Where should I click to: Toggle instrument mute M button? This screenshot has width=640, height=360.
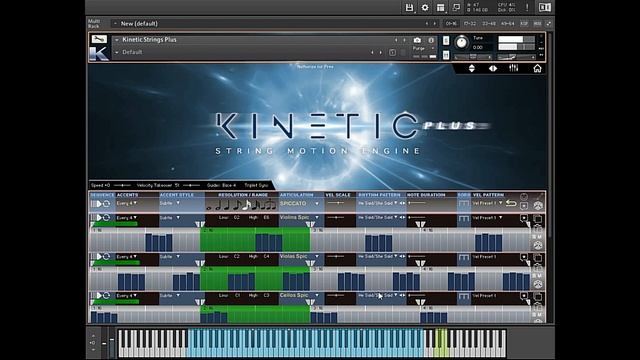(446, 55)
